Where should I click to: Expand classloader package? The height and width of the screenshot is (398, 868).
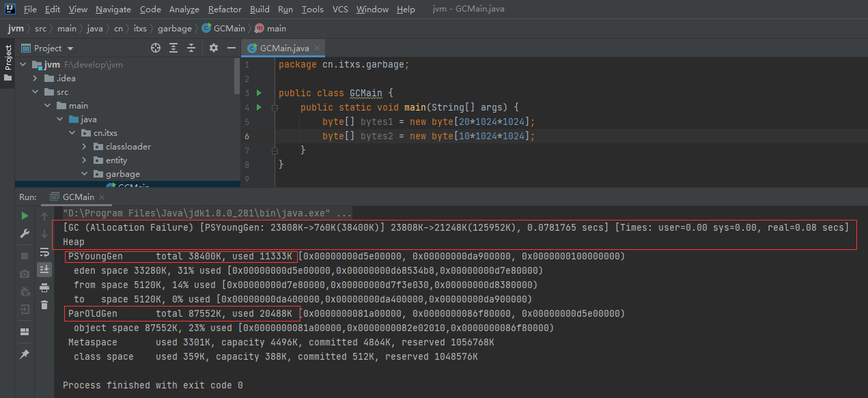(x=85, y=147)
